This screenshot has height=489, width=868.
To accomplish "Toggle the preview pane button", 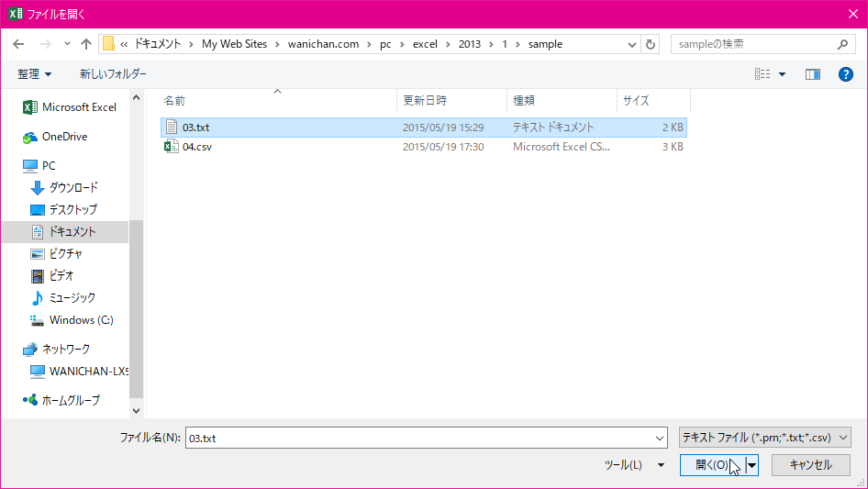I will pos(813,74).
